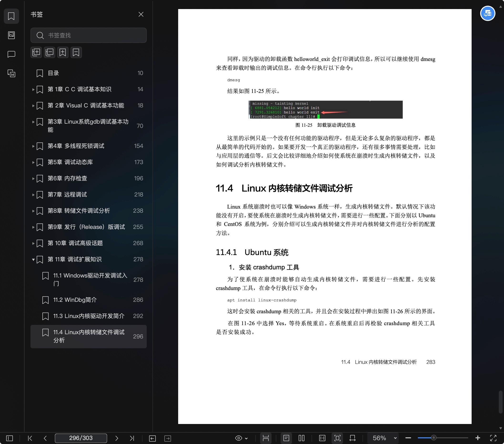Go to previous page
The image size is (504, 444).
[45, 438]
